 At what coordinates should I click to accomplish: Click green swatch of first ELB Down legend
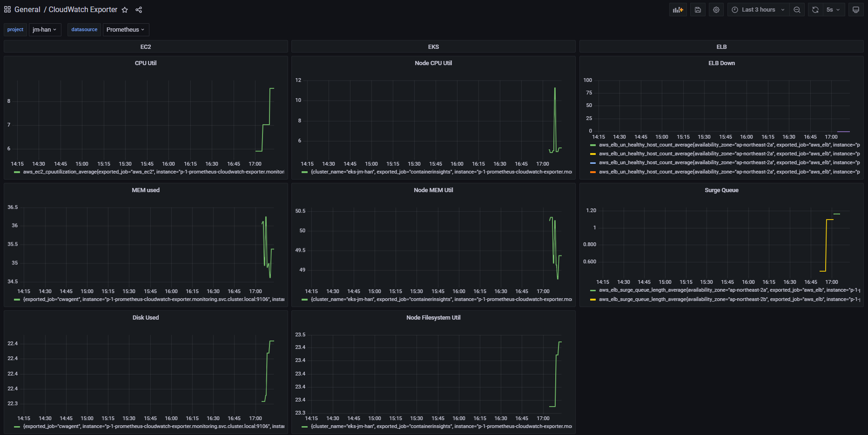(x=593, y=145)
